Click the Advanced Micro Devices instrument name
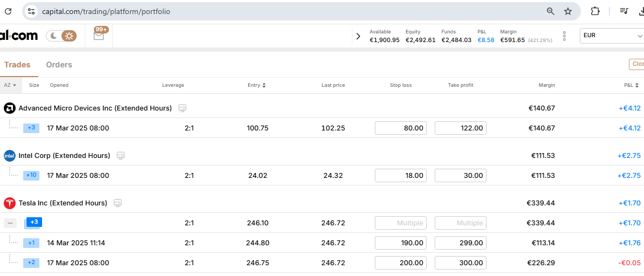Screen dimensions: 644x276 pos(95,108)
